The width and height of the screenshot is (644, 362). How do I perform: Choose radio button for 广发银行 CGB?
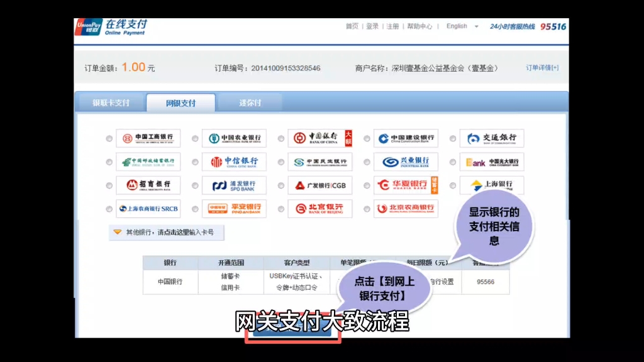point(280,185)
